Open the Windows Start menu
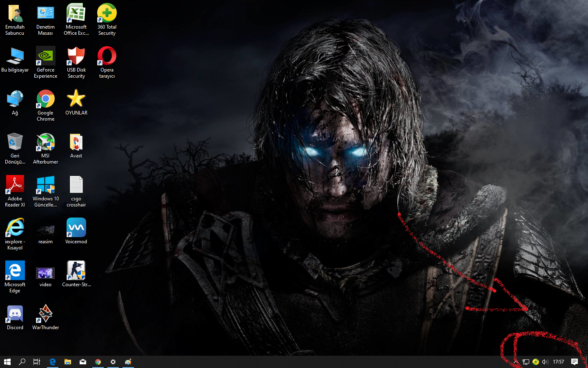 [7, 362]
